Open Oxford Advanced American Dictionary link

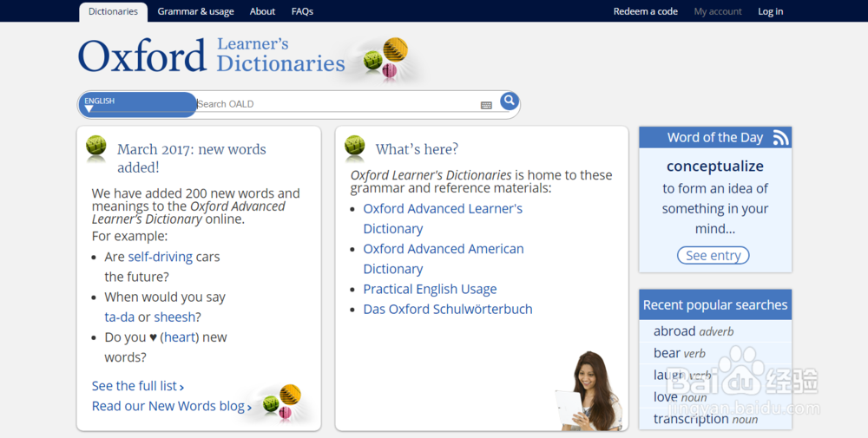pos(444,258)
